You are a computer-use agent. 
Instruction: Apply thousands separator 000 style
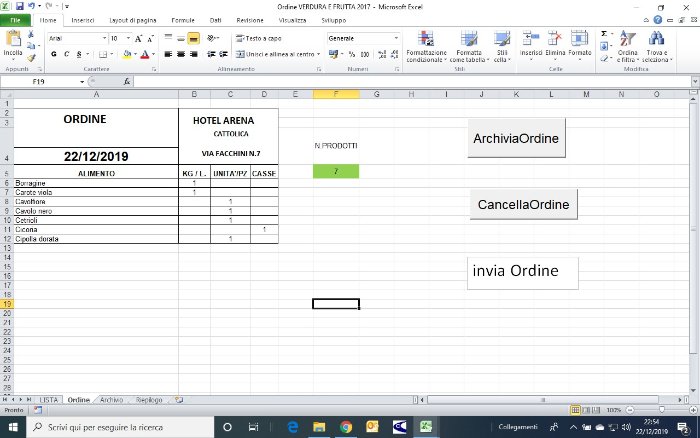tap(365, 54)
